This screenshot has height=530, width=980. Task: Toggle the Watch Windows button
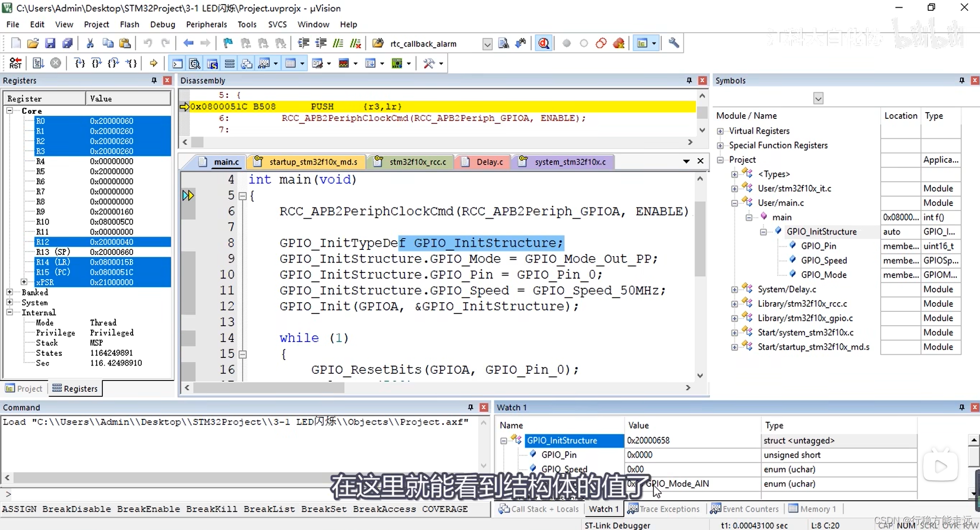click(x=264, y=63)
